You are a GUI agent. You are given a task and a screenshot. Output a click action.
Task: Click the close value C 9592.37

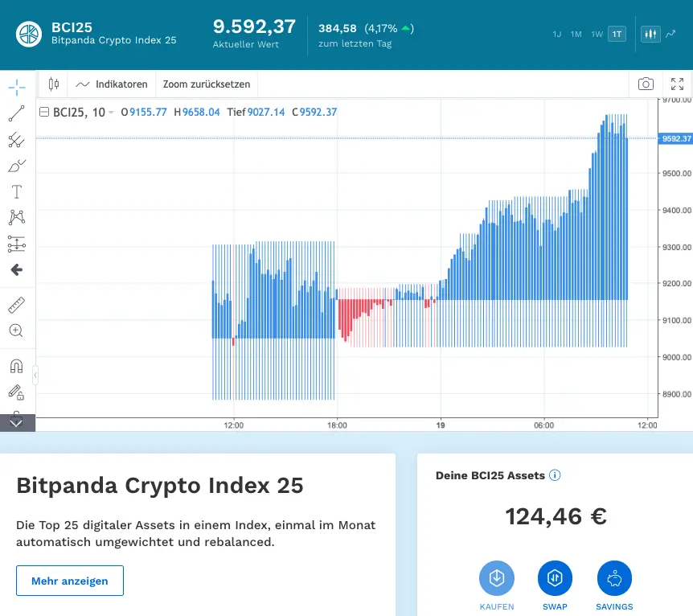314,113
